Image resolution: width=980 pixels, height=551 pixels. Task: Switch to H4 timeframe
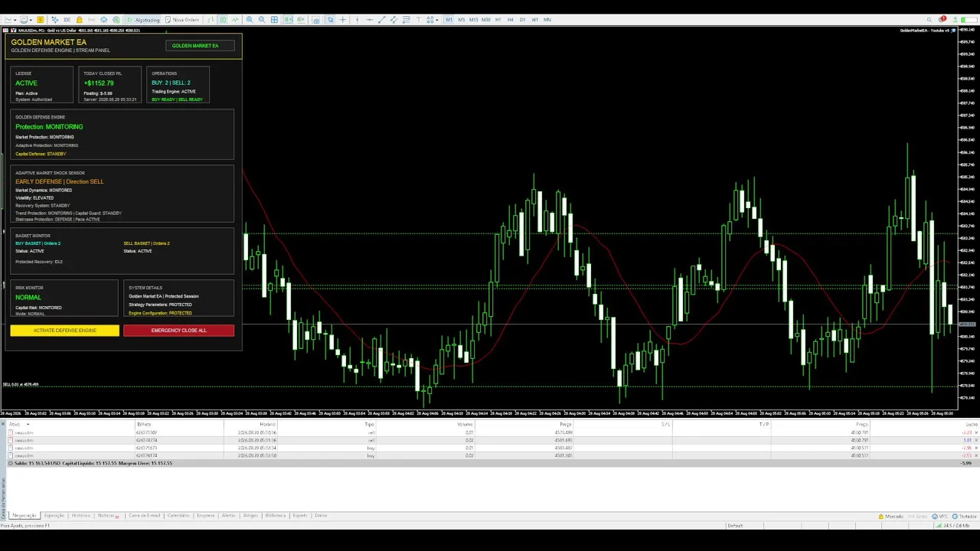(511, 20)
